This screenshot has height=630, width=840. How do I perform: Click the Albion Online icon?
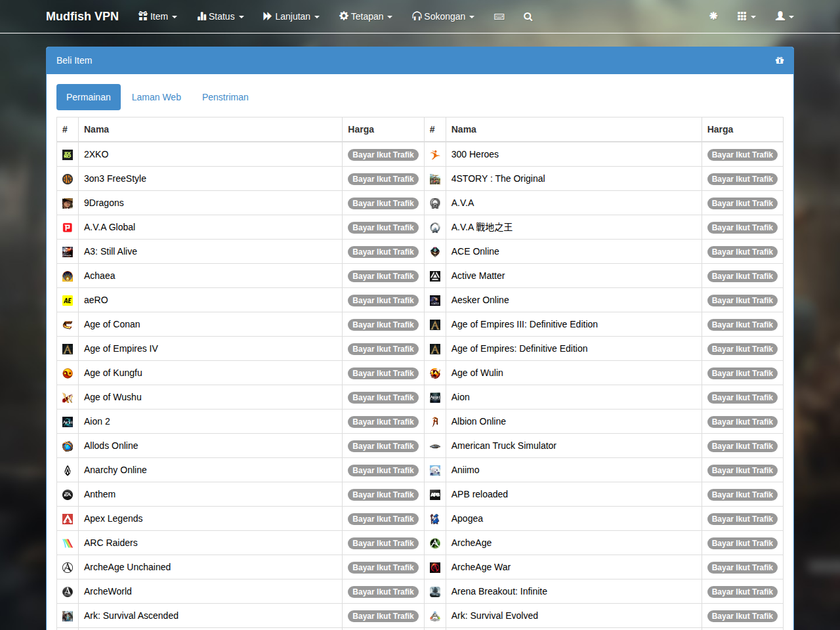click(435, 422)
